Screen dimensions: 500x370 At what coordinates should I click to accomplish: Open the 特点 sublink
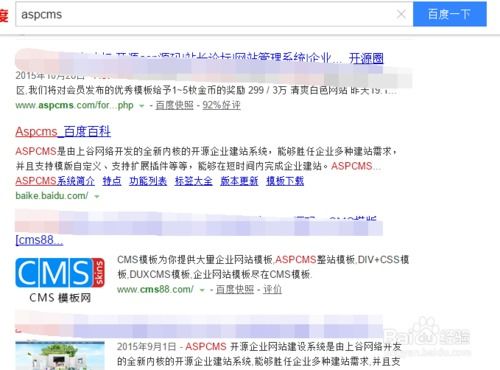coord(112,181)
